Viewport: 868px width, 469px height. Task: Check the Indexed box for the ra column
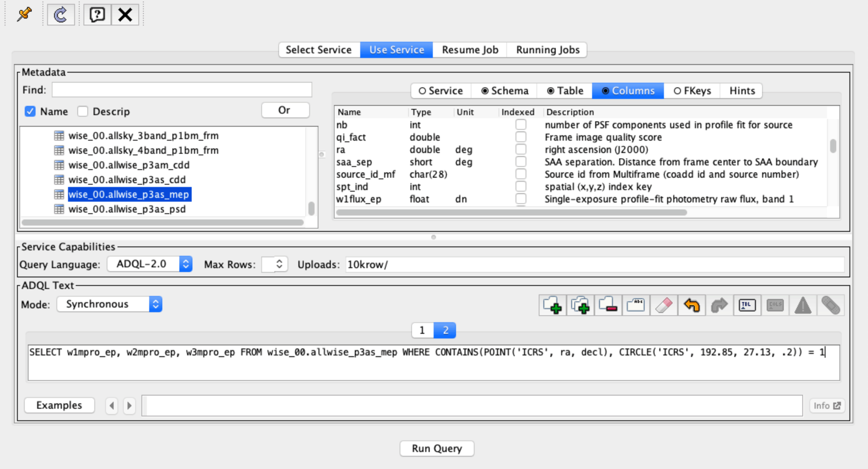click(521, 149)
